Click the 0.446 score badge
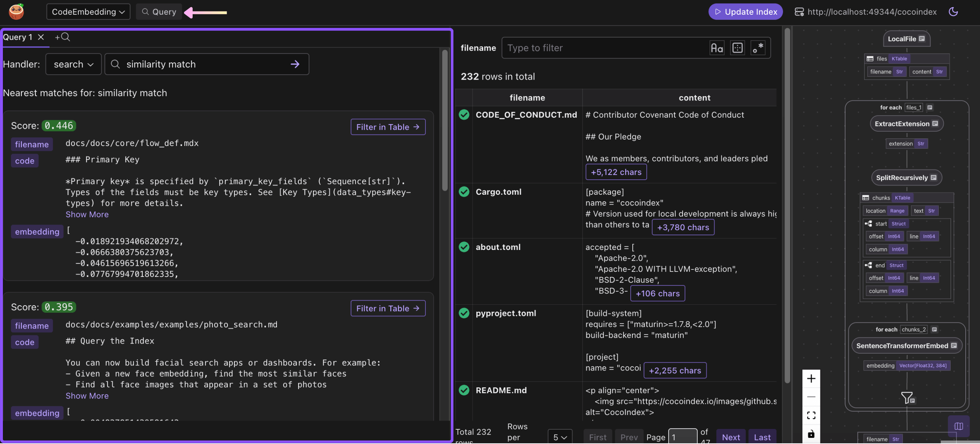The width and height of the screenshot is (980, 444). coord(59,126)
